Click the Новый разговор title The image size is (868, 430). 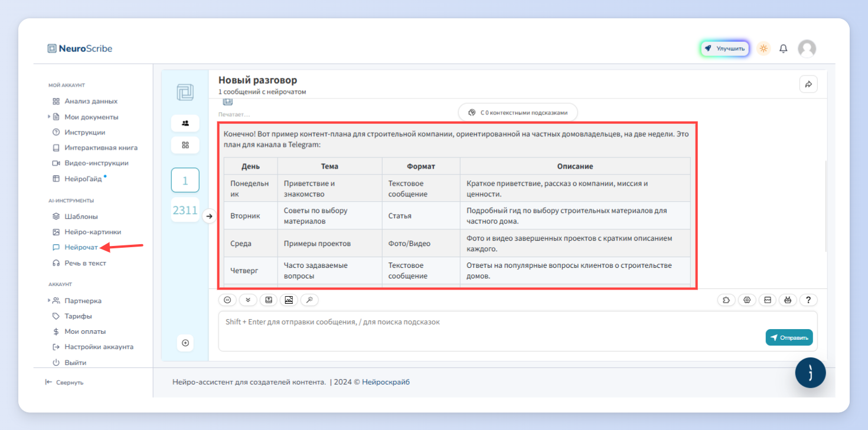click(258, 80)
